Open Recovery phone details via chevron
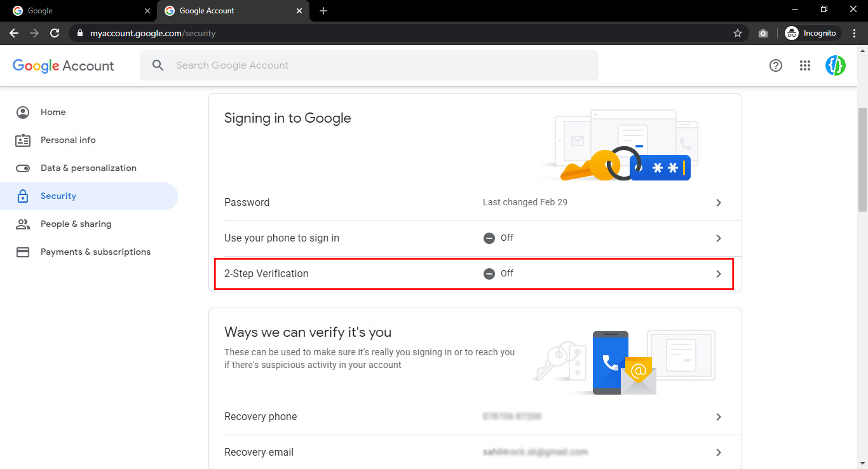Viewport: 868px width, 469px height. coord(719,417)
